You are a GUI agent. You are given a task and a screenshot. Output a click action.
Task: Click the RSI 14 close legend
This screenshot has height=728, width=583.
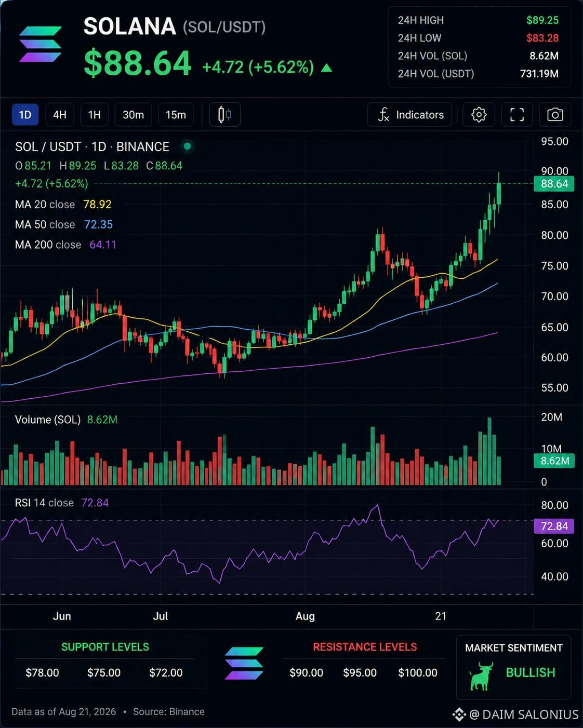tap(62, 503)
